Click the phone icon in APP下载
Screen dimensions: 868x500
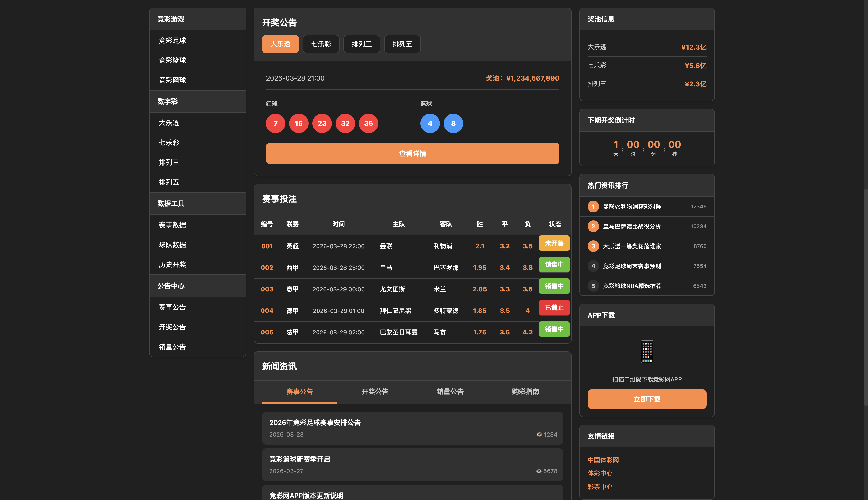pyautogui.click(x=647, y=351)
